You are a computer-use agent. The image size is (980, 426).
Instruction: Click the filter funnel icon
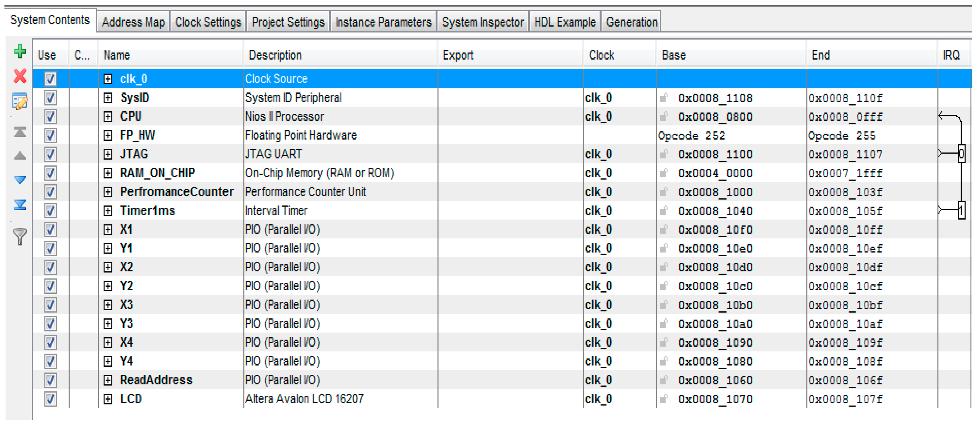click(20, 236)
